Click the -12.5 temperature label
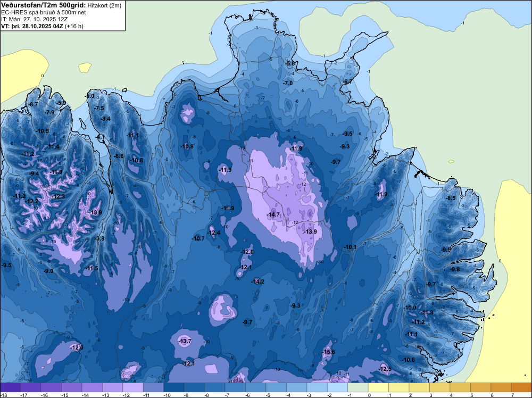This screenshot has width=532, height=398. [385, 369]
